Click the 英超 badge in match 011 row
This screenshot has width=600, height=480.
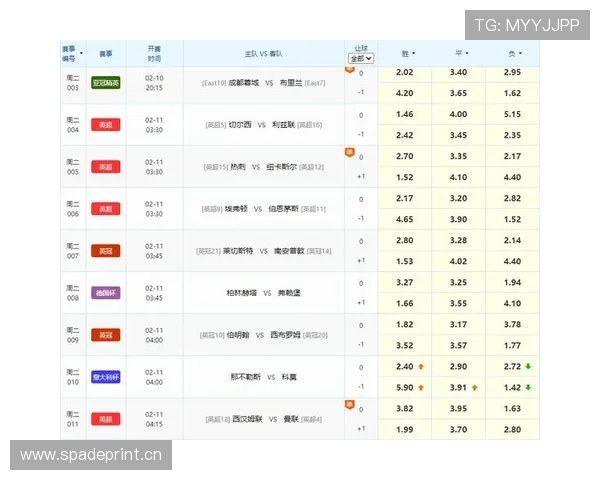coord(106,420)
